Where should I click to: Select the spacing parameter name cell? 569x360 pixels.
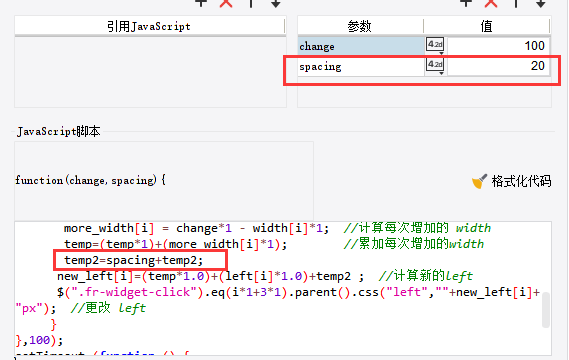pos(361,66)
